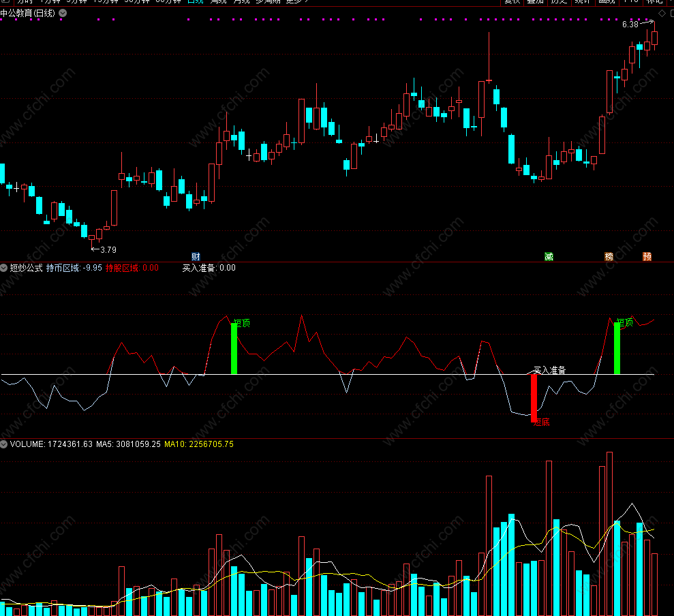Expand the 短炒公式 indicator menu arrow
Viewport: 674px width, 616px height.
pyautogui.click(x=4, y=268)
